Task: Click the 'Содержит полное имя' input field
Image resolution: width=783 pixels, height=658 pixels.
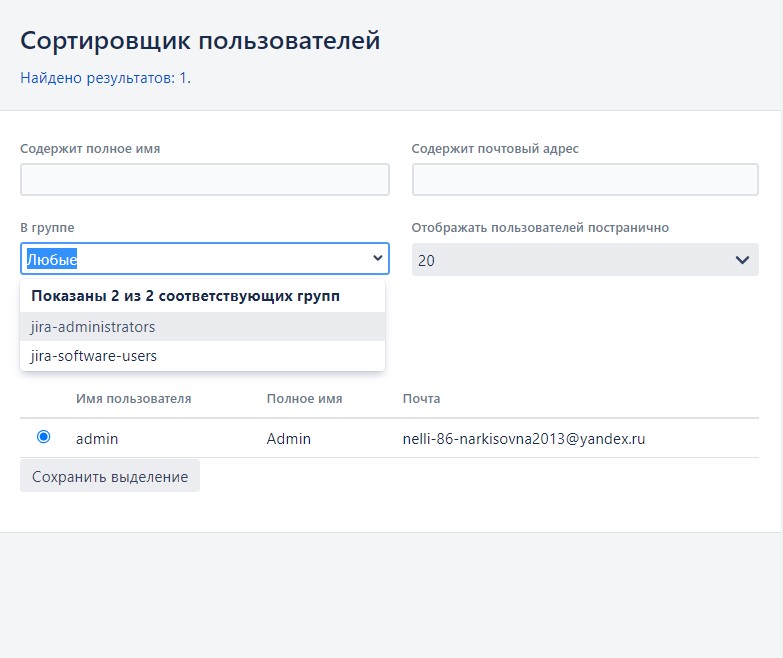Action: pyautogui.click(x=205, y=179)
